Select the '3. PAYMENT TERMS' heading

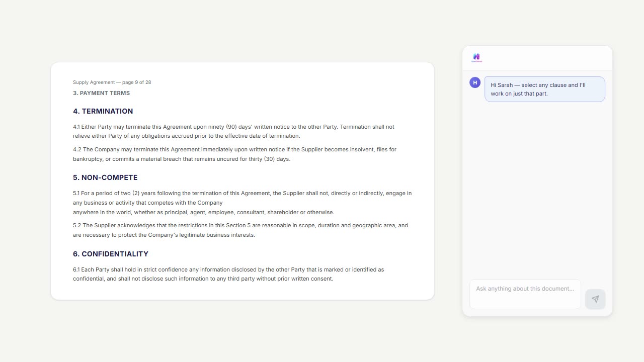click(101, 93)
